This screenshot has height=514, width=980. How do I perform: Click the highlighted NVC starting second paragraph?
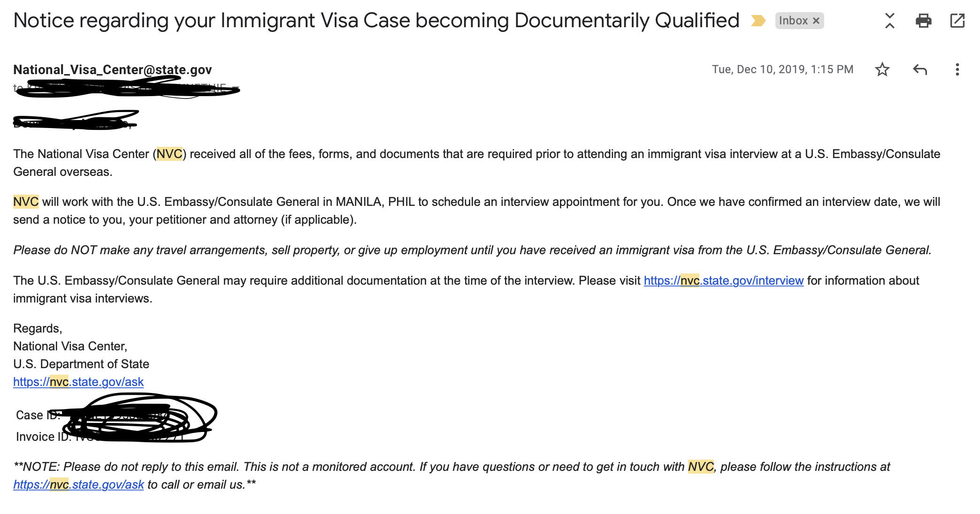point(26,202)
